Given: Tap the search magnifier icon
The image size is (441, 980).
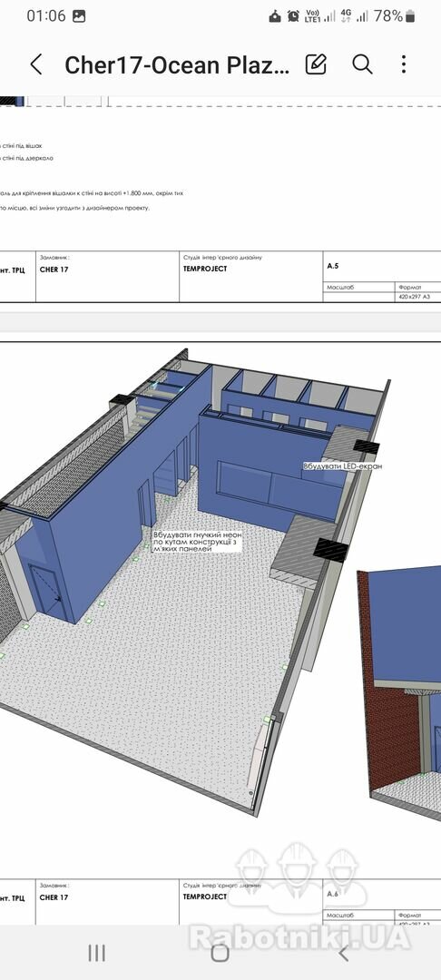Looking at the screenshot, I should coord(362,64).
